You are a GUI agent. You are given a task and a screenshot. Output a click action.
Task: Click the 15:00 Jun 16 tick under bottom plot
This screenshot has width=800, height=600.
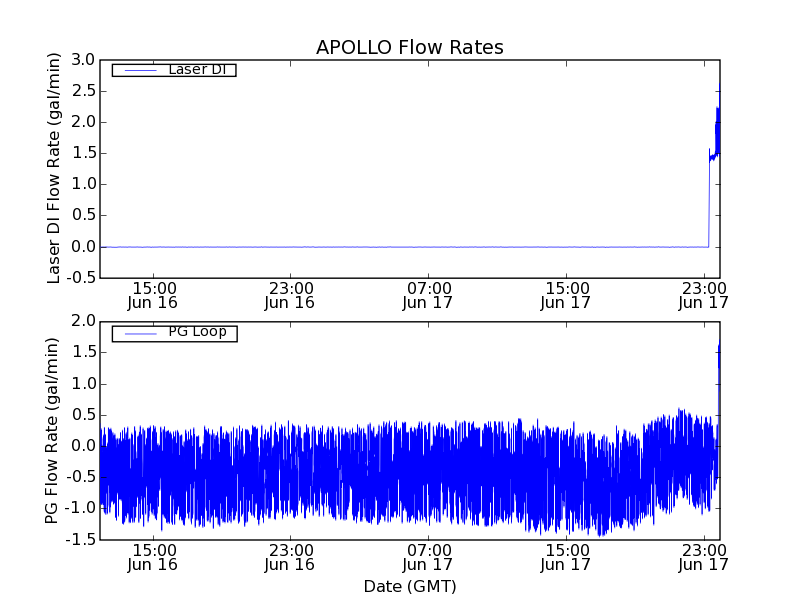click(152, 556)
